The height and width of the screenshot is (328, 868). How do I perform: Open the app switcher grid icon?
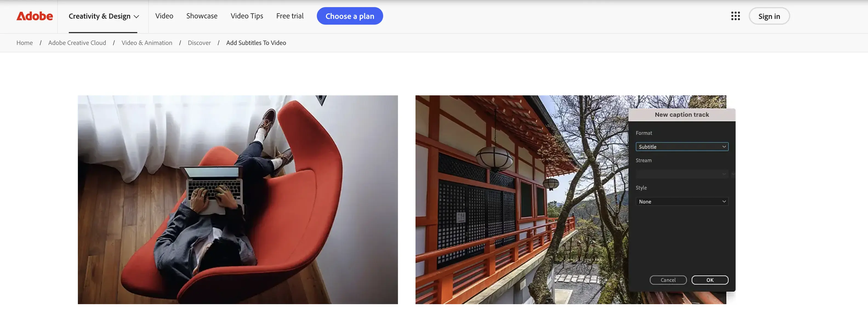(x=735, y=16)
